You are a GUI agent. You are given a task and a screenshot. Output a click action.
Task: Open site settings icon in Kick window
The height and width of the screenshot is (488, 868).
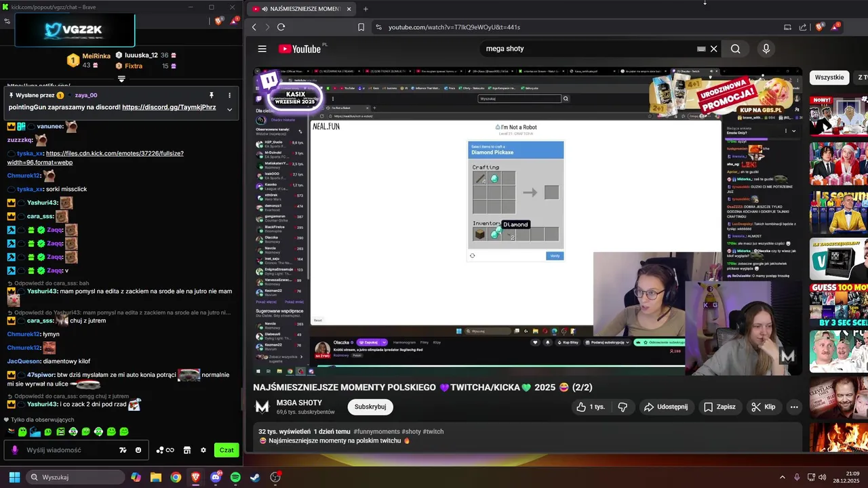click(7, 21)
